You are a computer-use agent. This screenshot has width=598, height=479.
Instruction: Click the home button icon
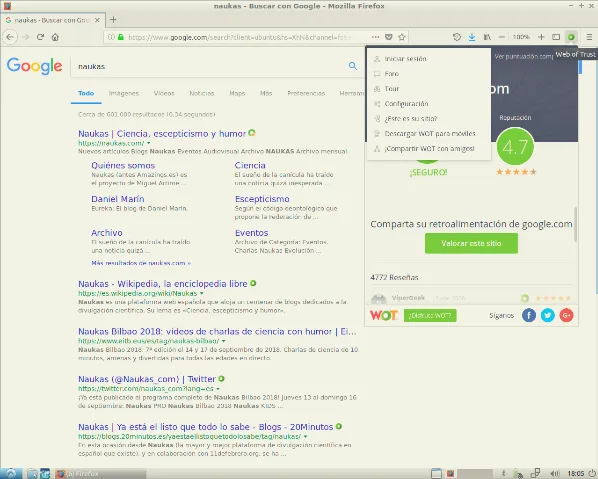click(x=55, y=37)
